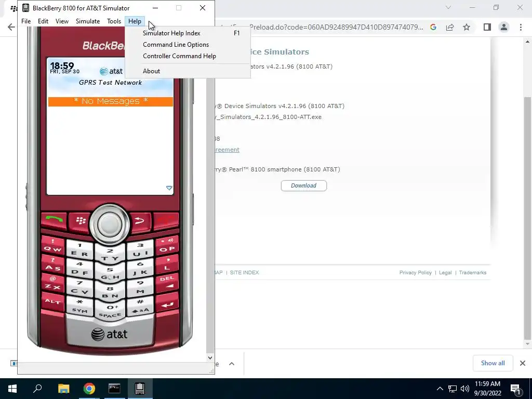Open volume control in system tray

pos(465,389)
